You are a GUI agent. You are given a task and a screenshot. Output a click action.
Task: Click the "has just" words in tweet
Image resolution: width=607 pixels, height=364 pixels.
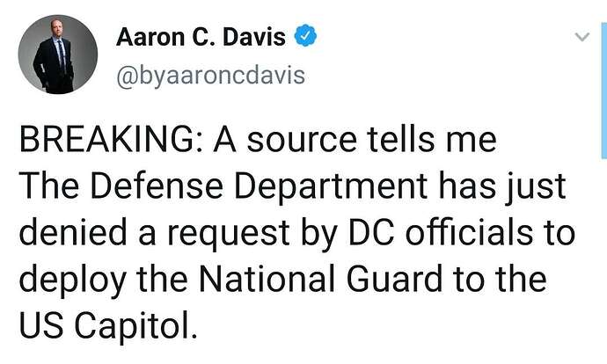pyautogui.click(x=501, y=187)
